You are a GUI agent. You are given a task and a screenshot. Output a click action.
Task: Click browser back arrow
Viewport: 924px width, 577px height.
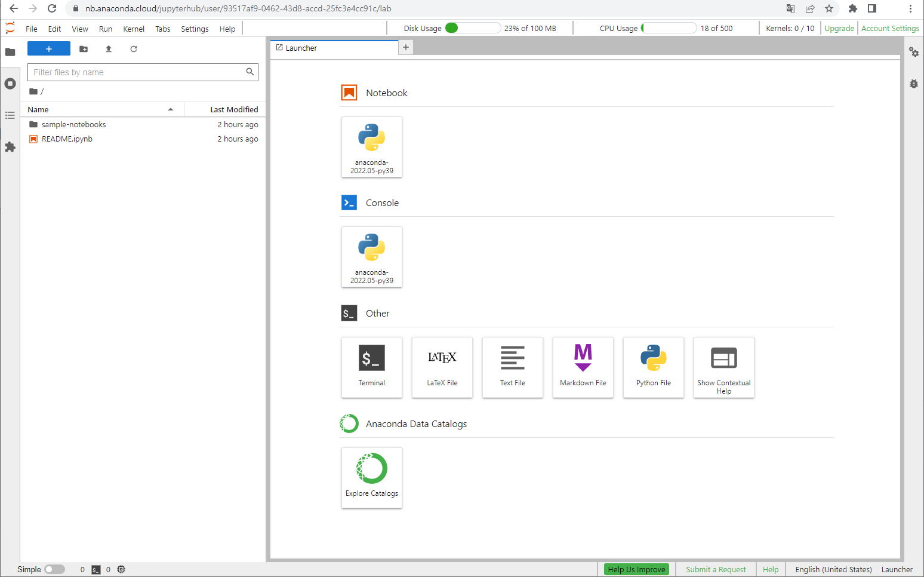(x=14, y=8)
